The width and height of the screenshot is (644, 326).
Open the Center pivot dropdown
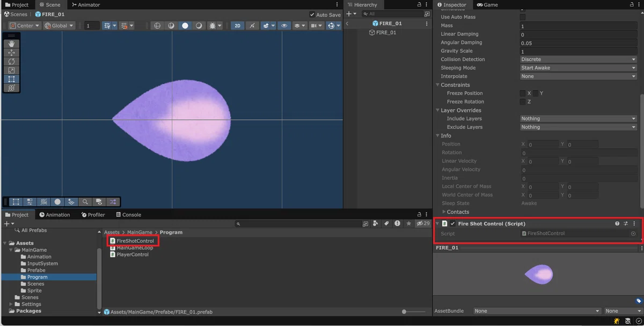pyautogui.click(x=24, y=26)
